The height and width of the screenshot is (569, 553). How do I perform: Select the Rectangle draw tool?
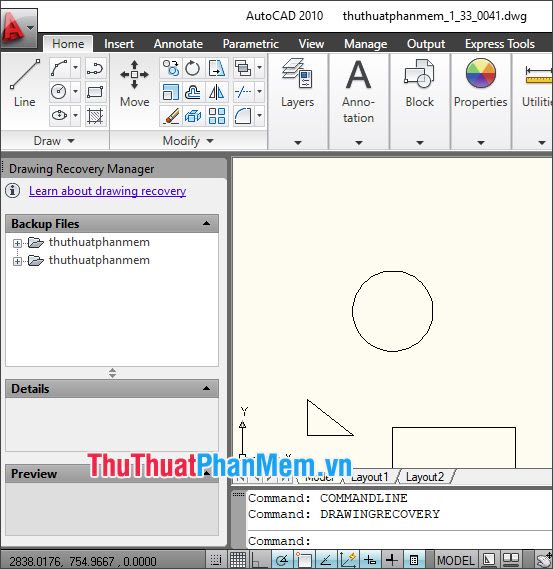click(95, 91)
